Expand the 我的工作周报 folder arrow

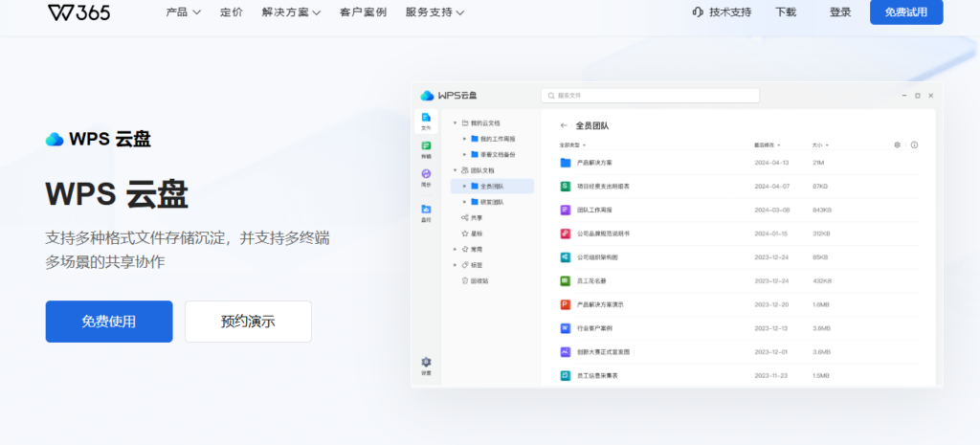tap(464, 139)
